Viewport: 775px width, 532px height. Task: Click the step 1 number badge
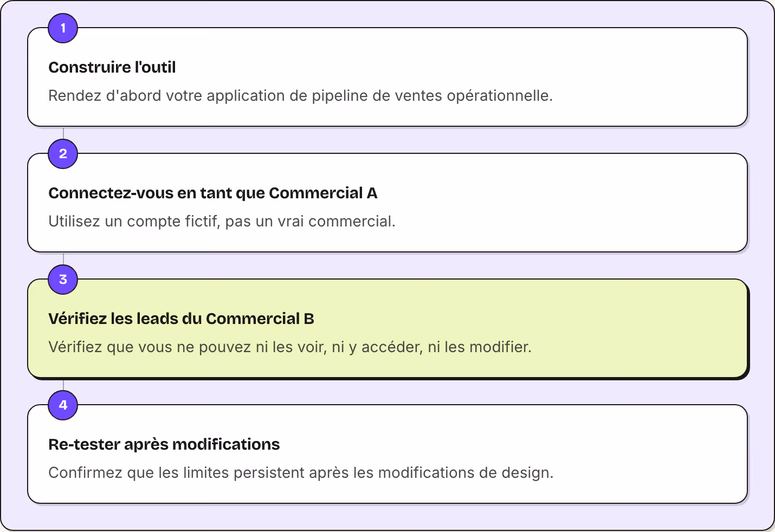tap(63, 28)
